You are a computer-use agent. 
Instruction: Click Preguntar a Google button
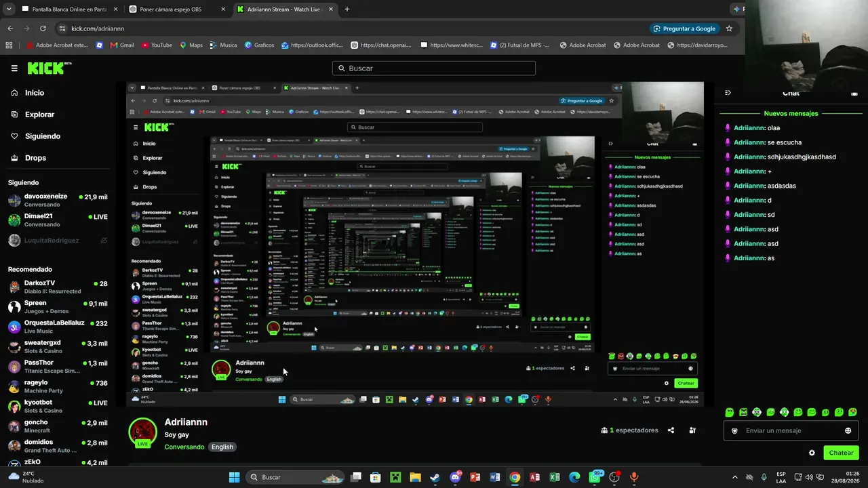click(x=684, y=28)
